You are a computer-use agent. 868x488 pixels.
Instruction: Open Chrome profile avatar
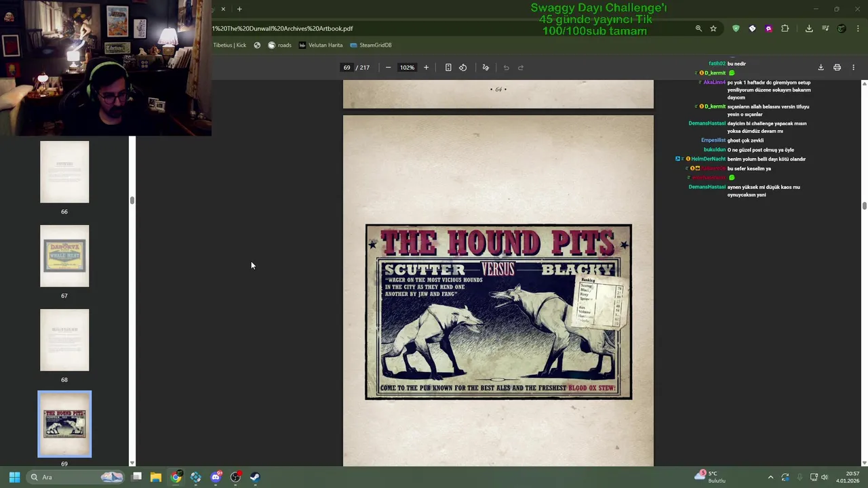[842, 28]
